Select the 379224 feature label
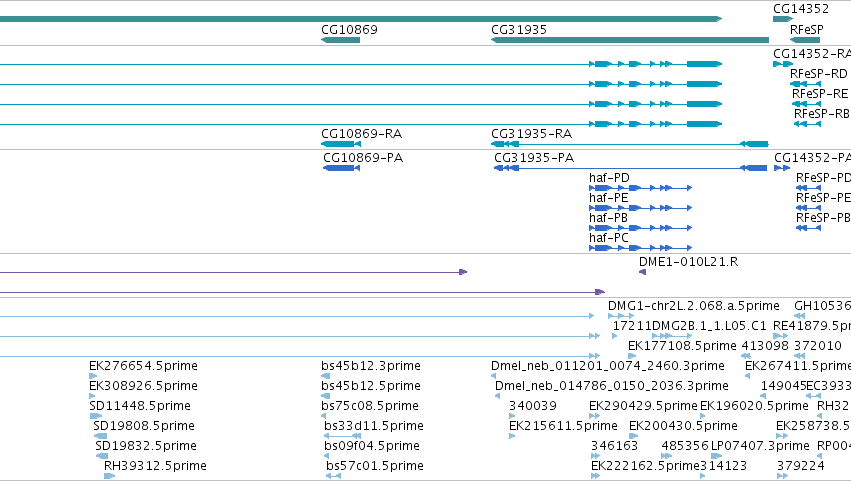 (801, 466)
